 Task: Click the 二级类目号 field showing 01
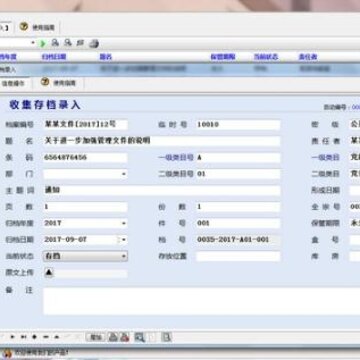pos(238,174)
